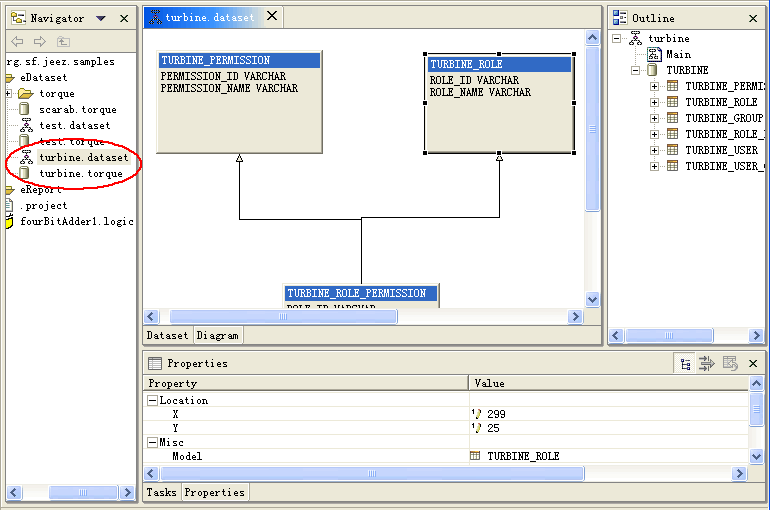This screenshot has height=510, width=770.
Task: Click the TURBINE_USER table icon in Outline
Action: 672,150
